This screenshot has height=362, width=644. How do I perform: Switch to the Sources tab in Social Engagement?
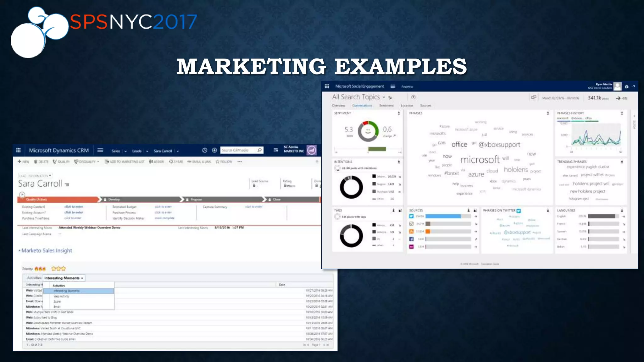[x=425, y=106]
